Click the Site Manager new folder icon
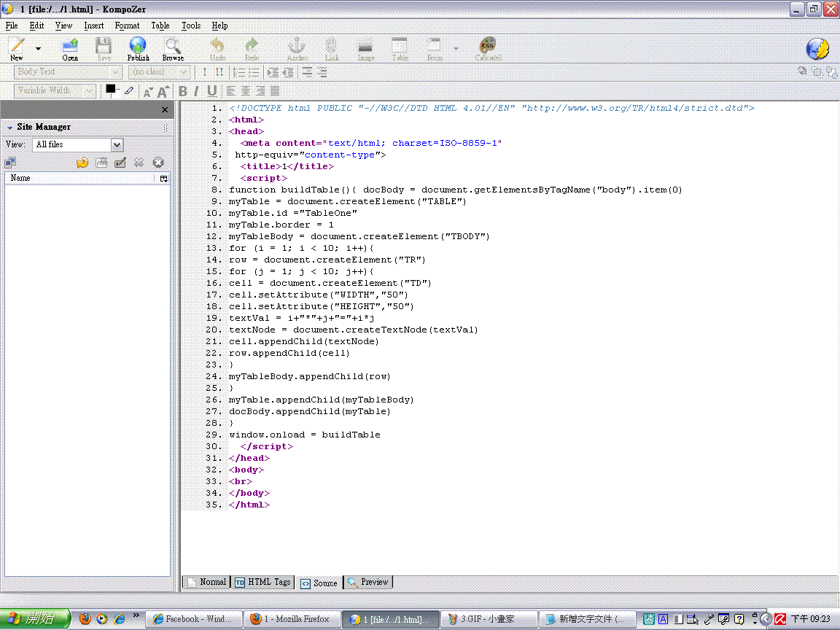 click(x=101, y=163)
